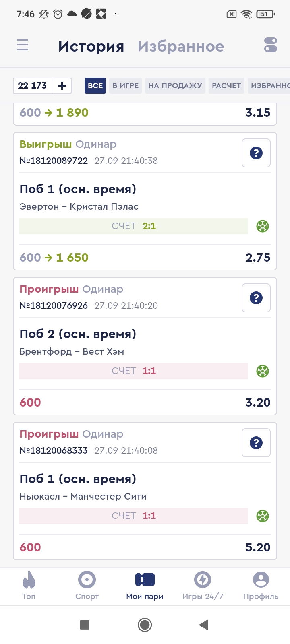
Task: Go to the Спорт section
Action: [x=87, y=586]
